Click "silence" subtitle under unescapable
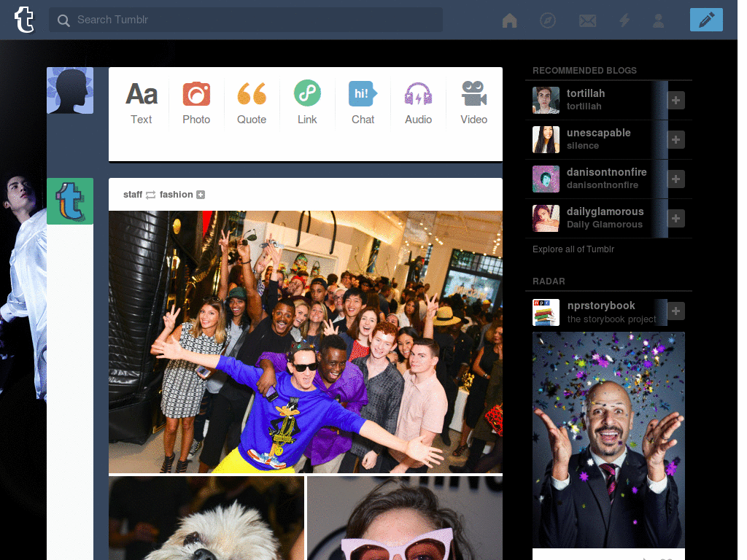Screen dimensions: 747x560 click(583, 146)
